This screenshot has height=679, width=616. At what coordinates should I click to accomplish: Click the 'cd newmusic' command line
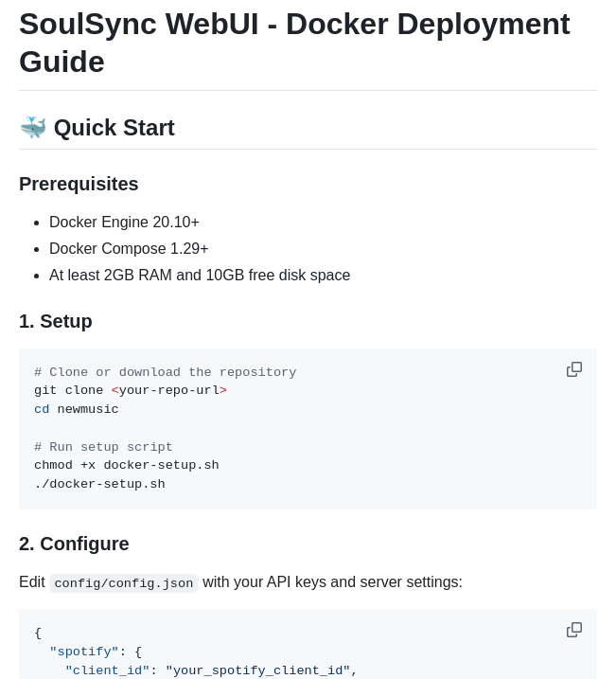[x=77, y=409]
